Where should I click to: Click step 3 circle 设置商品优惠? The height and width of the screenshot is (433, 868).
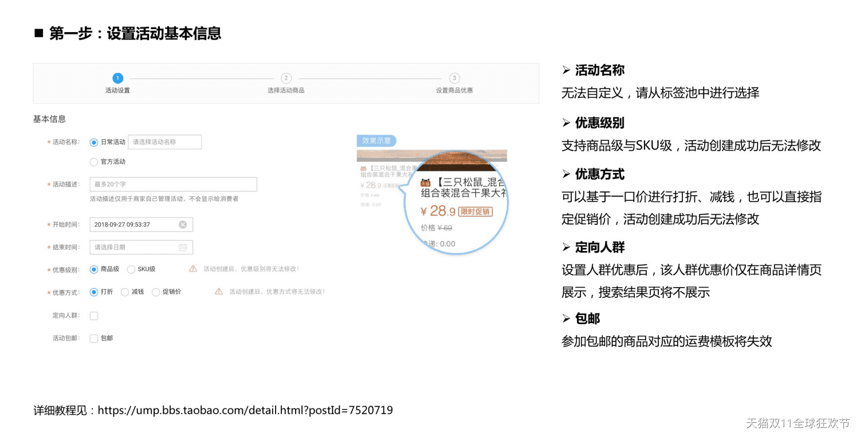[454, 78]
